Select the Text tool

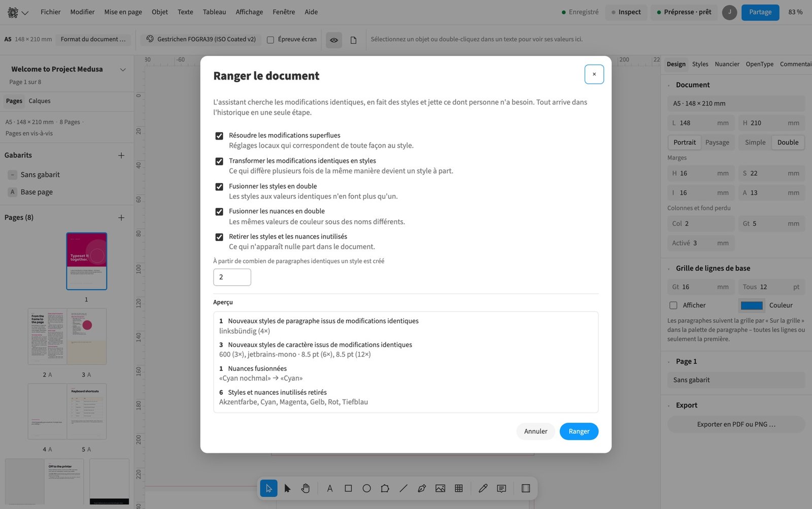[x=330, y=488]
